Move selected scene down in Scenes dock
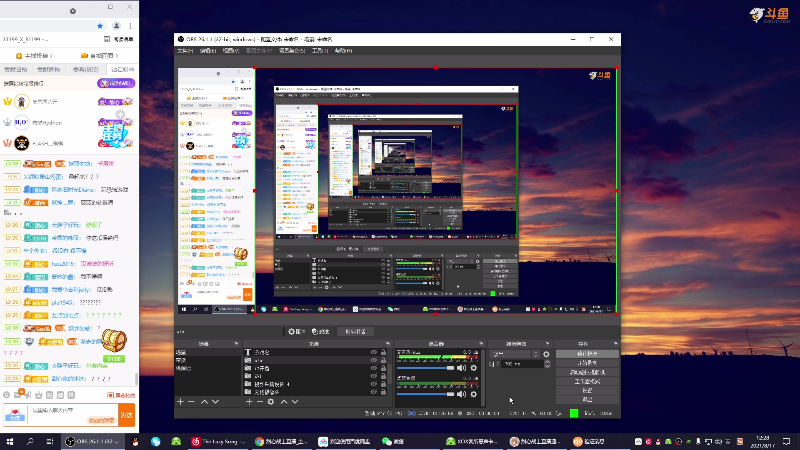 215,402
